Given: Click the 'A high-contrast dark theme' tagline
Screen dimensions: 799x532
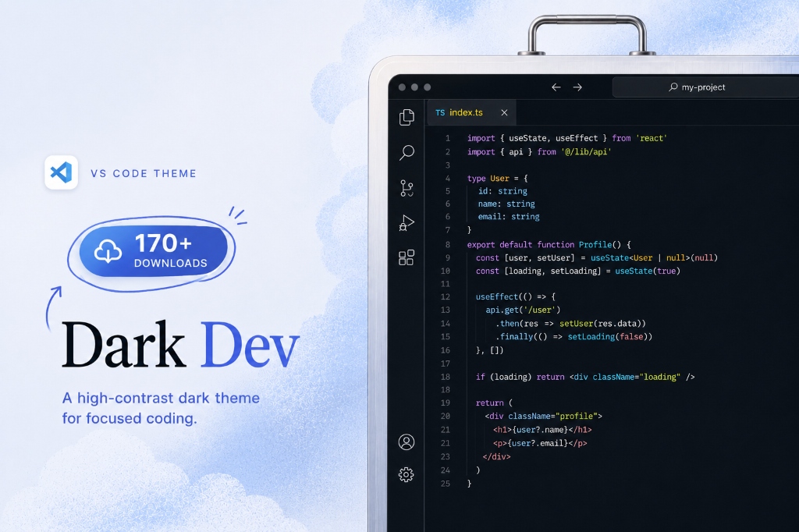Looking at the screenshot, I should 161,398.
